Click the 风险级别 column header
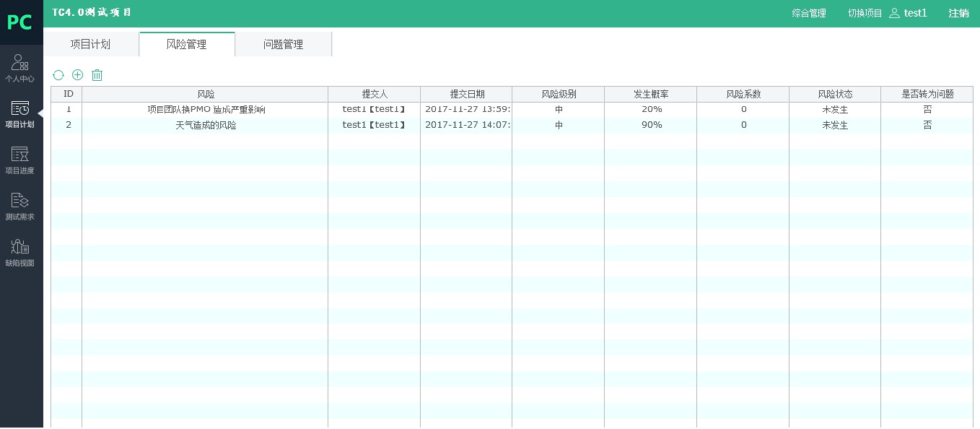 559,94
